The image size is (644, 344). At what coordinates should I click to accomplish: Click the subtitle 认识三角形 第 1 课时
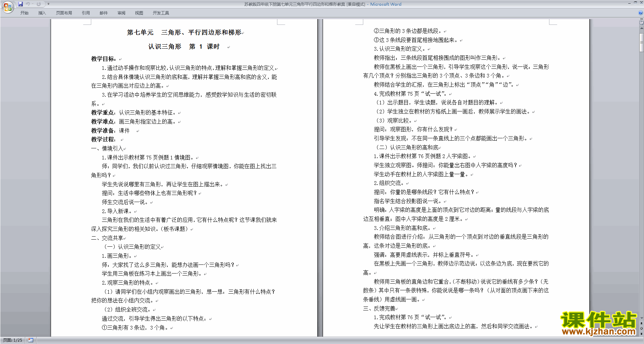coord(184,46)
